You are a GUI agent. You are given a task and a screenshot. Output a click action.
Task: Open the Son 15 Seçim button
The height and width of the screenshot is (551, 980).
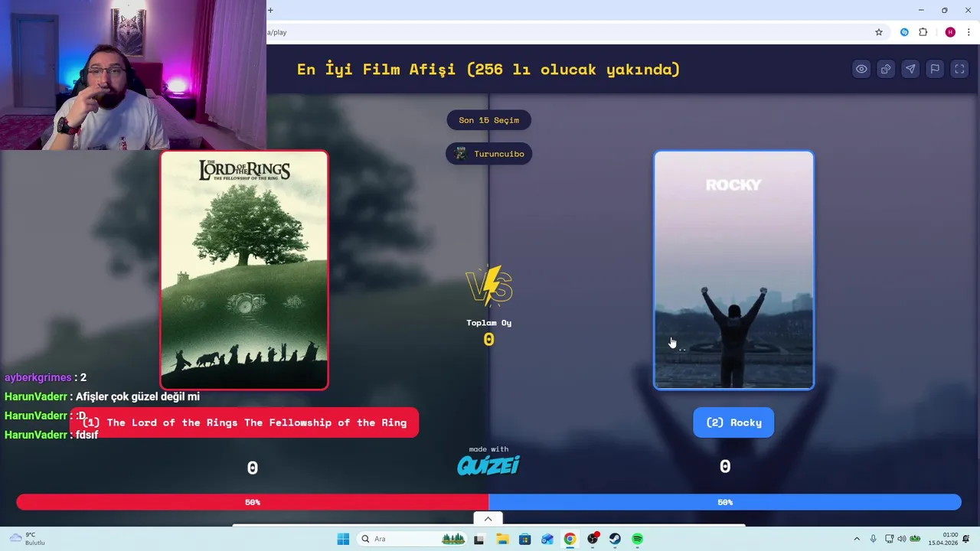click(x=488, y=120)
